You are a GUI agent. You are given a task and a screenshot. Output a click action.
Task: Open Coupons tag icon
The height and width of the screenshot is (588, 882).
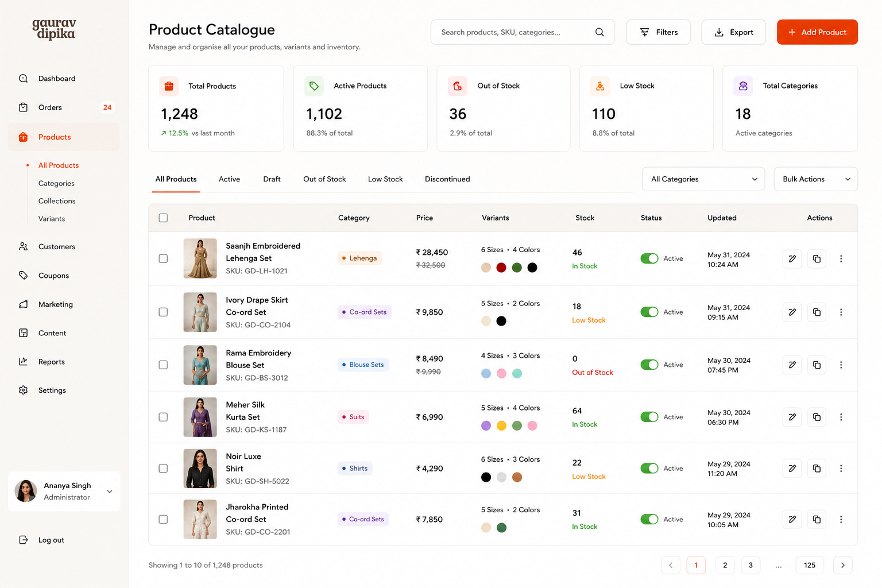(x=23, y=276)
